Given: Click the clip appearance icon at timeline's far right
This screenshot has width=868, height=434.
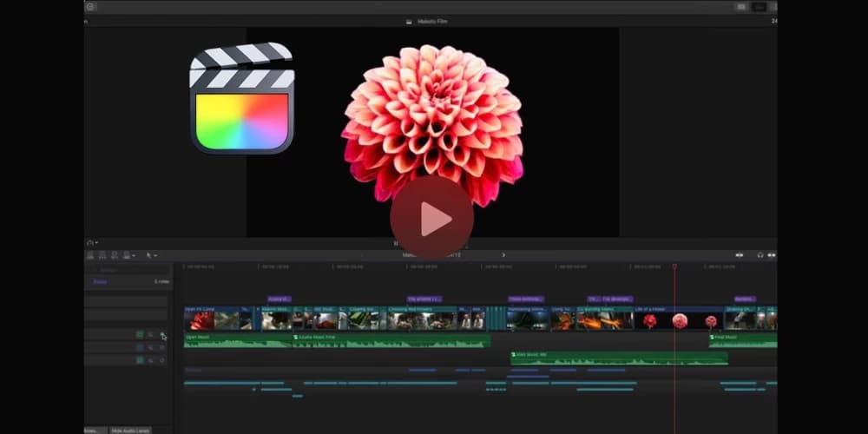Looking at the screenshot, I should (x=772, y=255).
